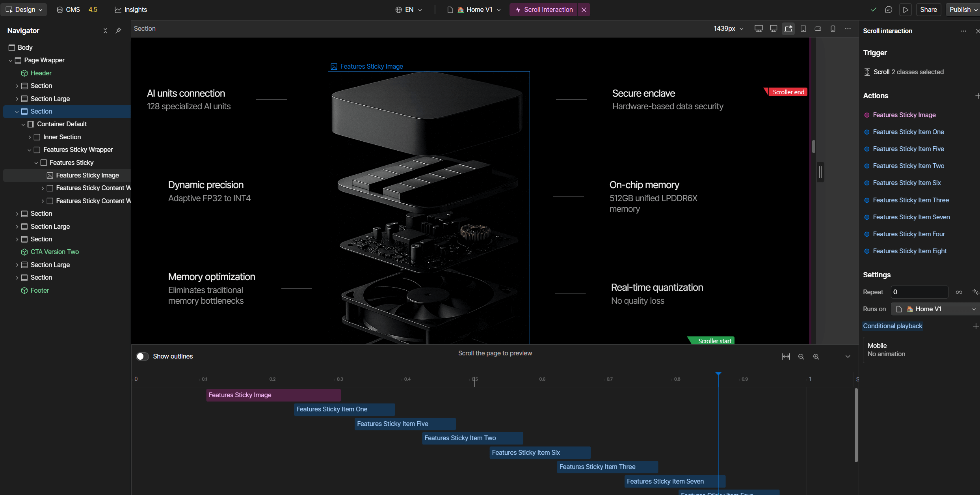The image size is (980, 495).
Task: Fit the timeline to view width
Action: [x=786, y=356]
